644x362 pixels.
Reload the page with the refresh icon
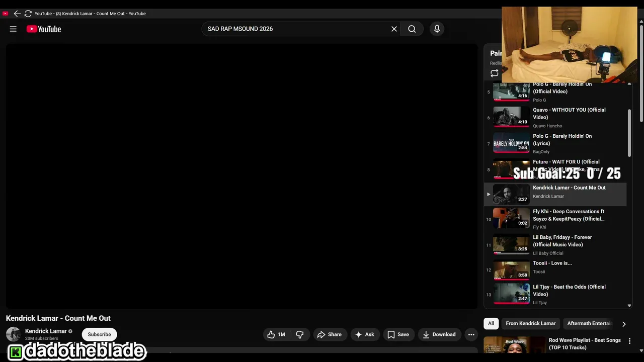click(x=28, y=14)
